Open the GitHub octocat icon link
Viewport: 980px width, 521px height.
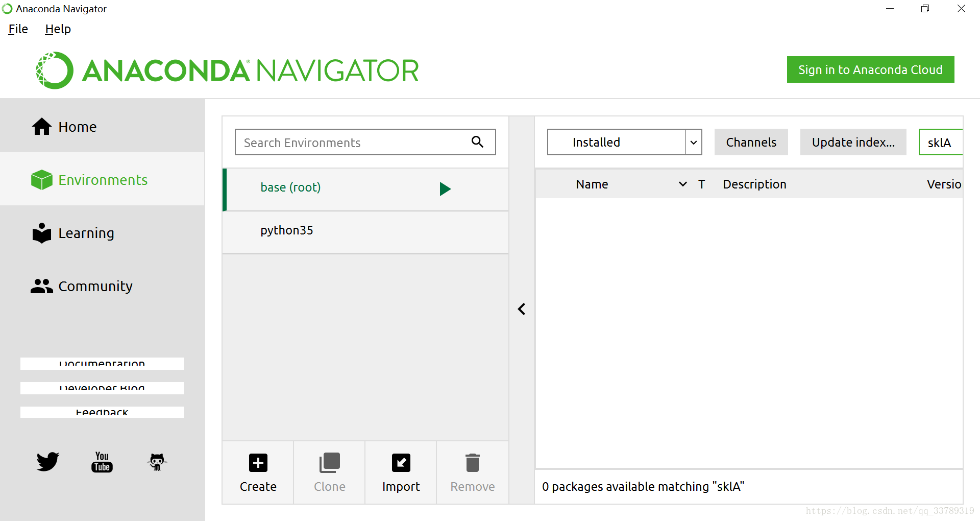click(157, 462)
